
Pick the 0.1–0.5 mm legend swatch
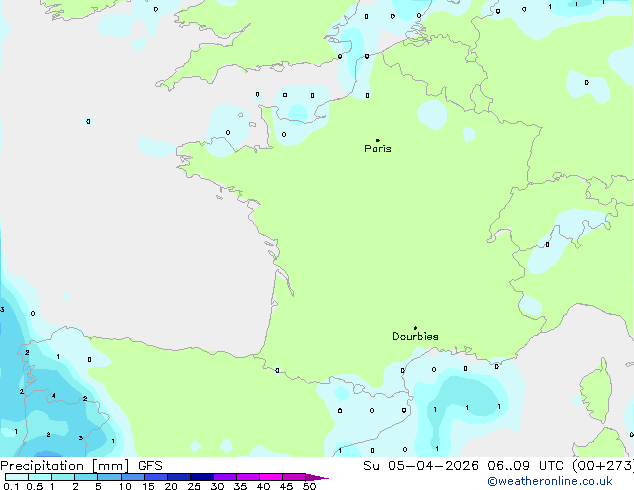point(17,477)
